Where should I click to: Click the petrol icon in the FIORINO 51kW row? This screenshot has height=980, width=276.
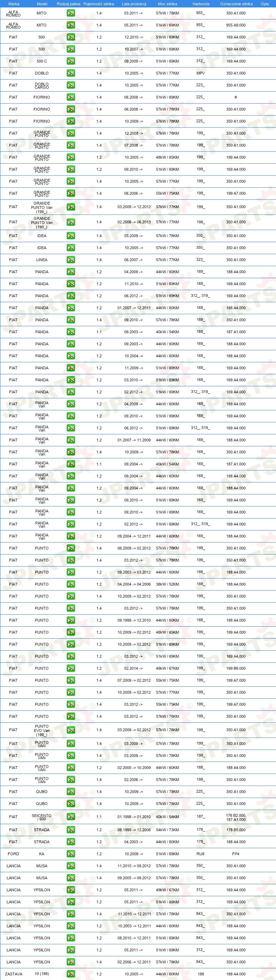point(71,98)
